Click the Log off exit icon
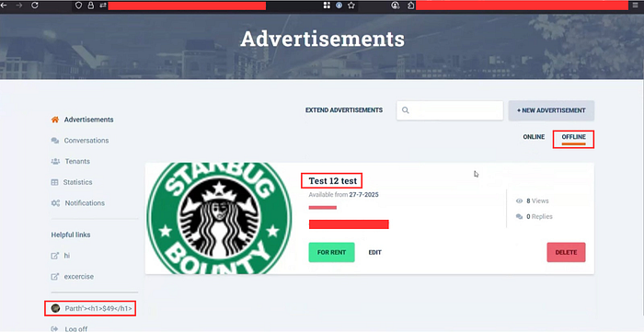 coord(54,328)
